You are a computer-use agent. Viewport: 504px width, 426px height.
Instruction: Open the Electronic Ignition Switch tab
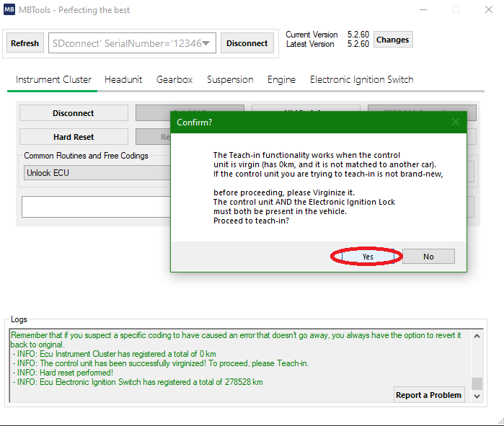point(361,79)
